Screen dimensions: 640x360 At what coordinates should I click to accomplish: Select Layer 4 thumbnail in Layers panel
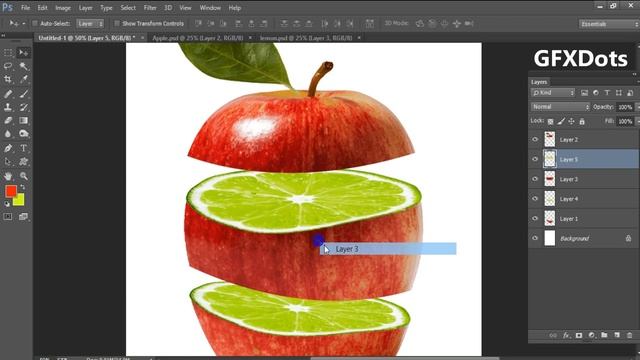pos(550,199)
